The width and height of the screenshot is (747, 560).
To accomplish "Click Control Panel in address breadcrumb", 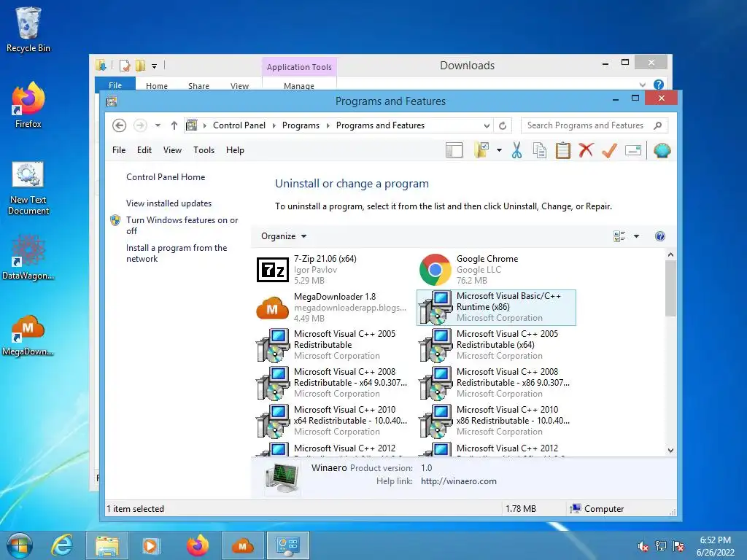I will [x=239, y=125].
